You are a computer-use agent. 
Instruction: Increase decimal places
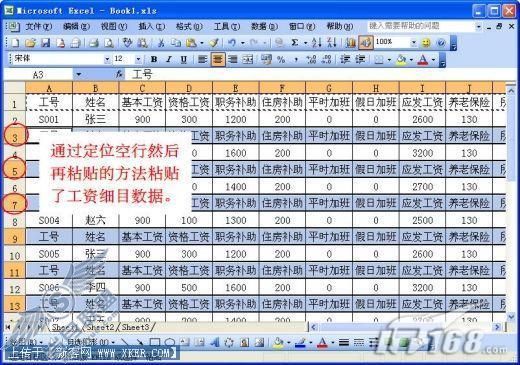(311, 60)
